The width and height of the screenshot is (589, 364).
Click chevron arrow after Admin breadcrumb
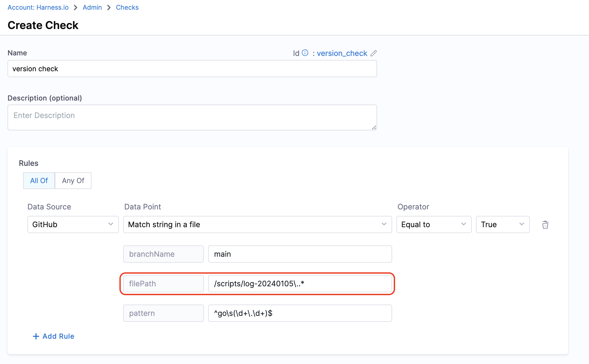pyautogui.click(x=109, y=8)
